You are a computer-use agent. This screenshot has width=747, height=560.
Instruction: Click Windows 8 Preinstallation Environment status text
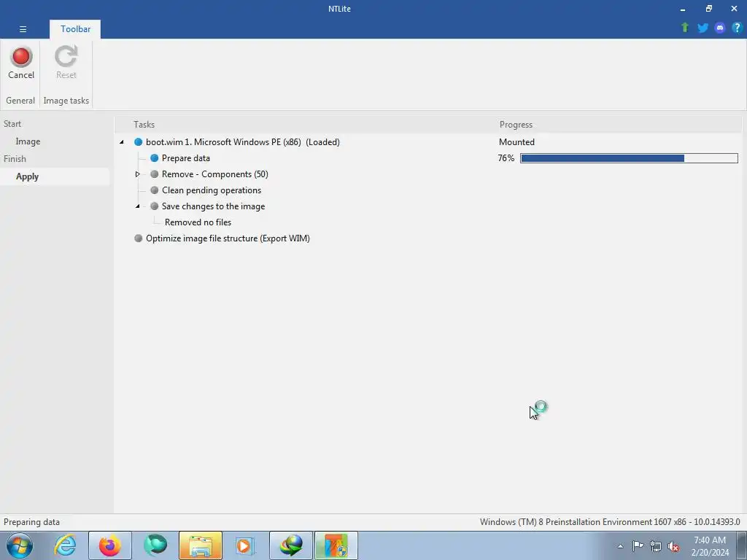[x=610, y=522]
